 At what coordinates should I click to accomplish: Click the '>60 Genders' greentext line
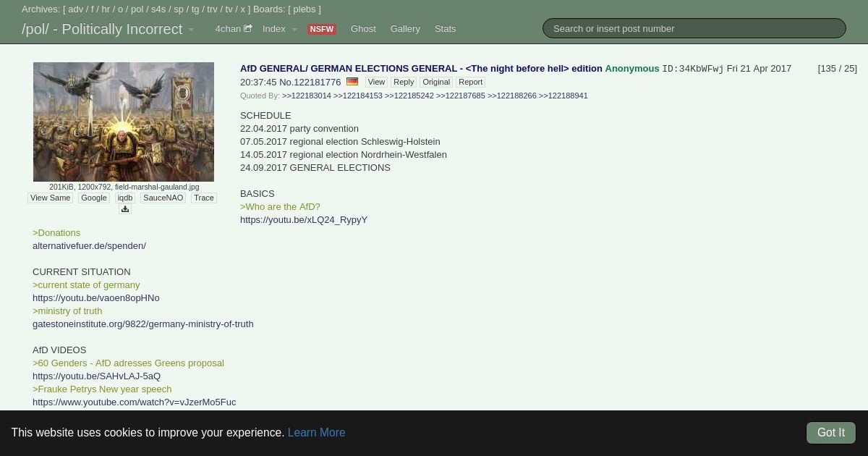pos(128,363)
